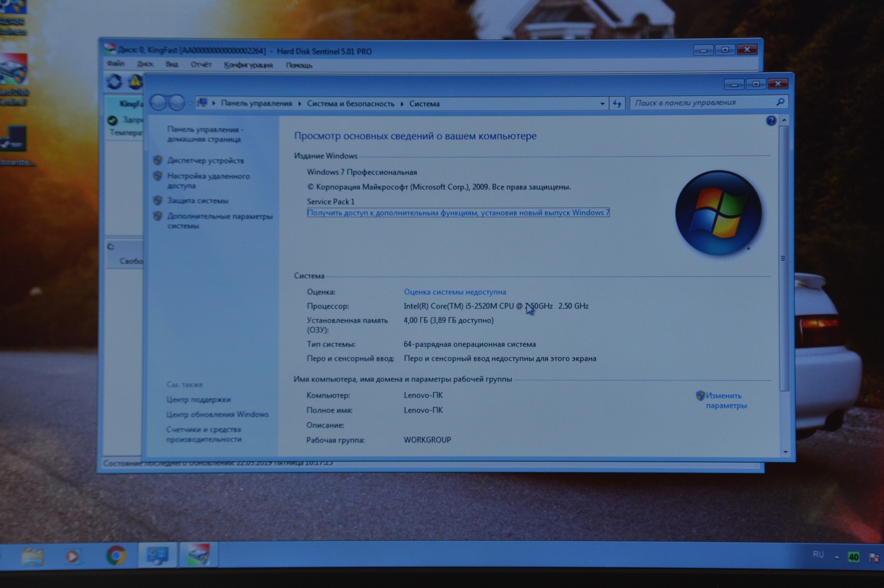Viewport: 884px width, 588px height.
Task: Click the Action Center flag tray icon
Action: point(874,557)
